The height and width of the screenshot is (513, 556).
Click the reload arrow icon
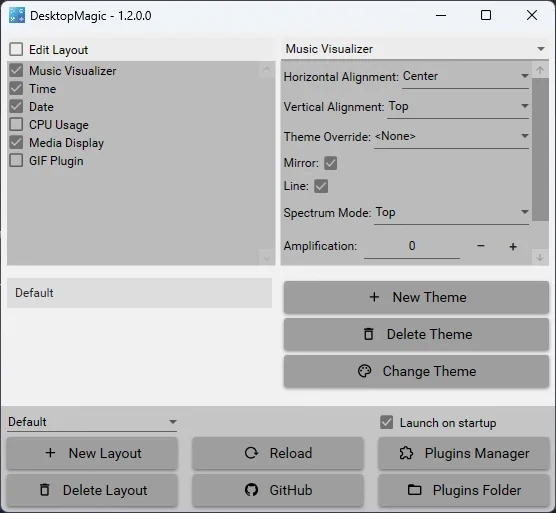pyautogui.click(x=251, y=453)
